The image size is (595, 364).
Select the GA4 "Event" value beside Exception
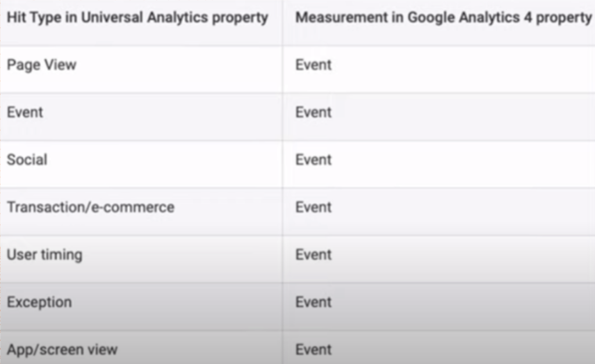[x=313, y=302]
